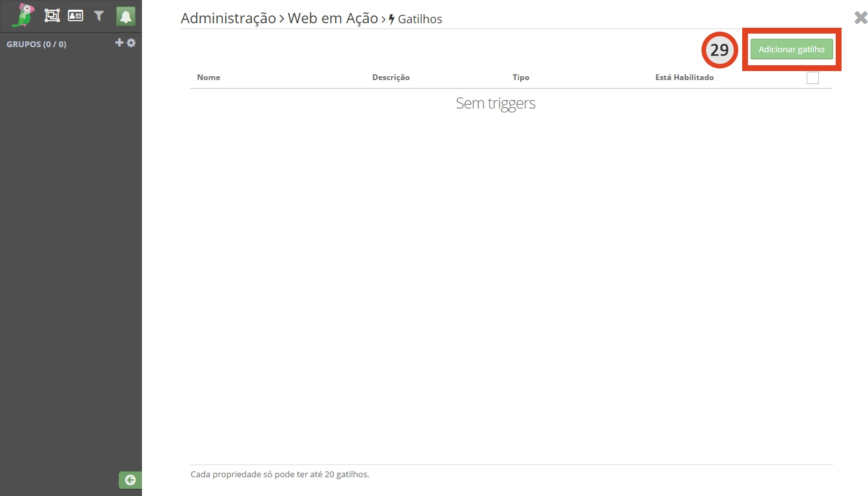Click the Sem triggers message
The width and height of the screenshot is (868, 496).
496,103
